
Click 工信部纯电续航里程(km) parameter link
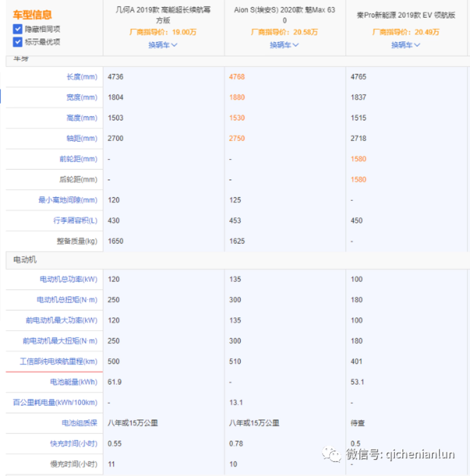pyautogui.click(x=58, y=361)
